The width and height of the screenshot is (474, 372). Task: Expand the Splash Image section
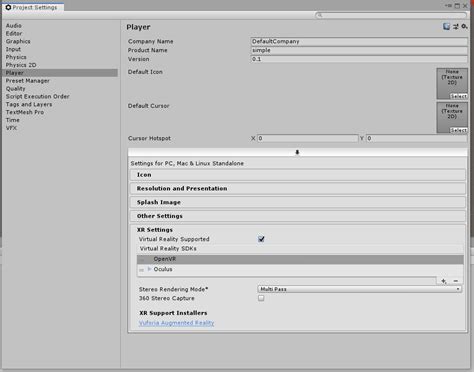pos(298,202)
